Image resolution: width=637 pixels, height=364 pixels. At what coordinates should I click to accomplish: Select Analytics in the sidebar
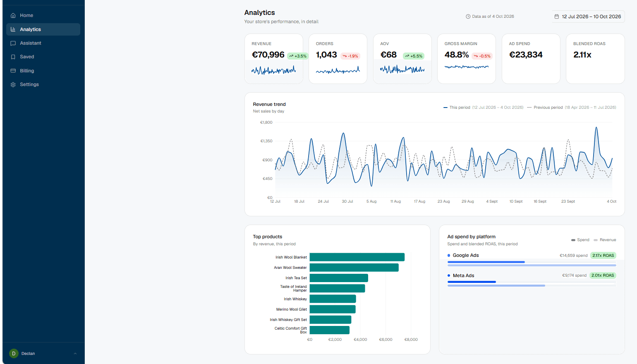point(43,29)
